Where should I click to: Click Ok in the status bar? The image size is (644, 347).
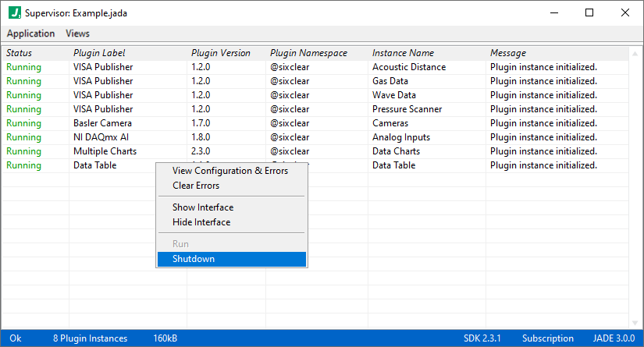[16, 338]
